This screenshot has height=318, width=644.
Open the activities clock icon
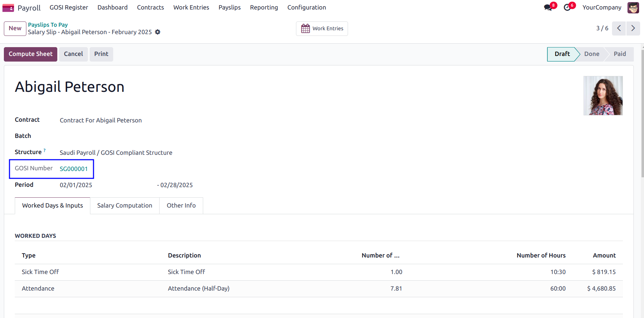567,7
